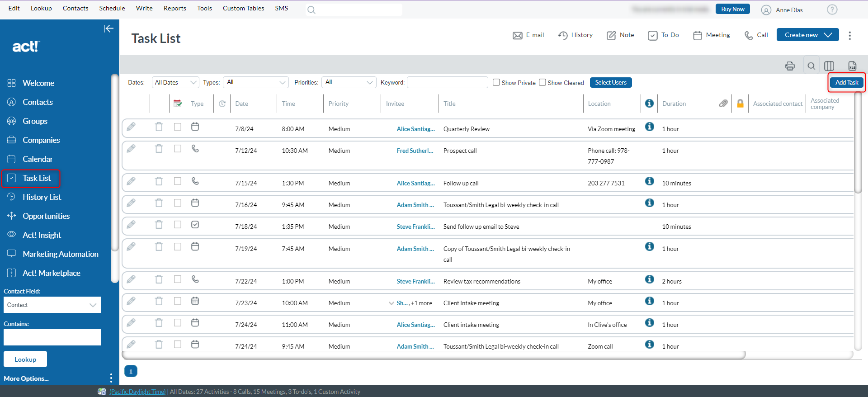Edit the Quarterly Review task with the pencil icon

(131, 127)
